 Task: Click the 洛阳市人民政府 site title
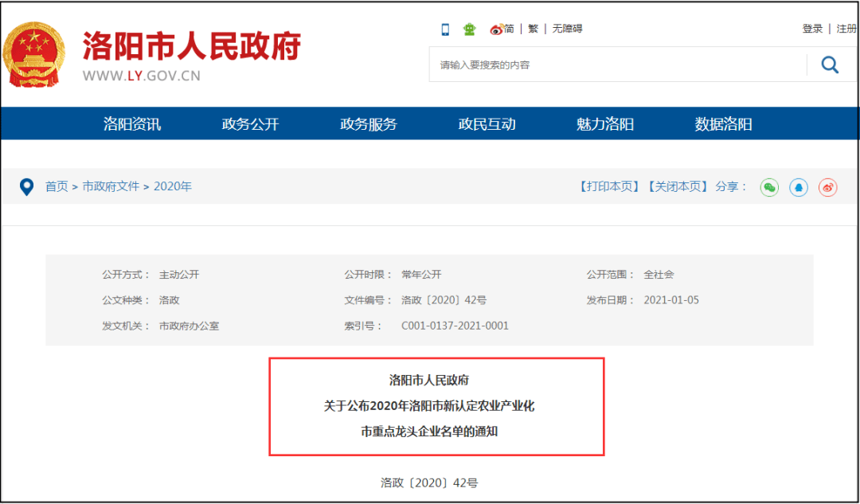tap(192, 46)
